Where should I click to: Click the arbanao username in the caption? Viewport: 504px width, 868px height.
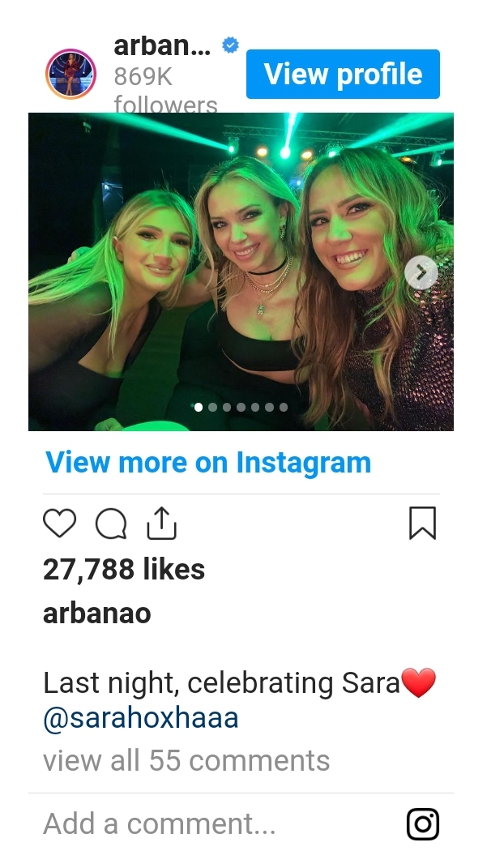pyautogui.click(x=96, y=613)
